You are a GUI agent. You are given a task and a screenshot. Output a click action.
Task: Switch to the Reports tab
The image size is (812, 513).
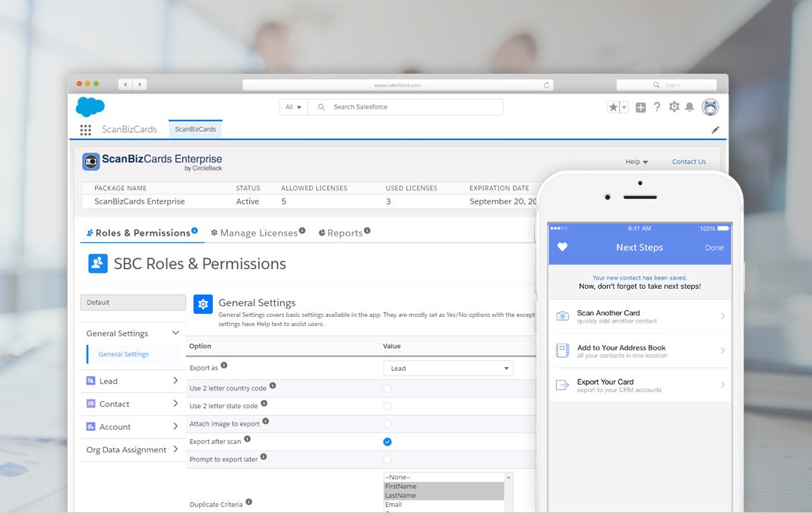[340, 233]
